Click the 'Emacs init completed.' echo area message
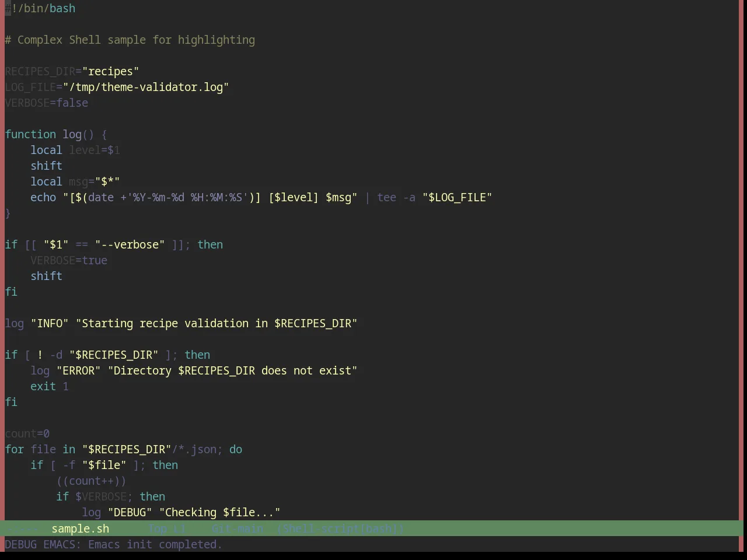 click(155, 544)
